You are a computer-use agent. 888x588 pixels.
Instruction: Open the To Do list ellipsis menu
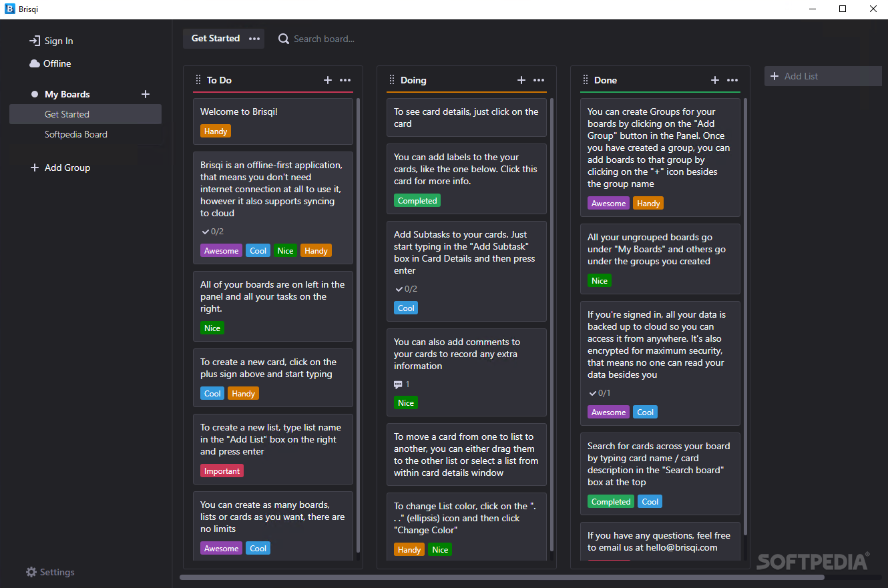click(345, 80)
